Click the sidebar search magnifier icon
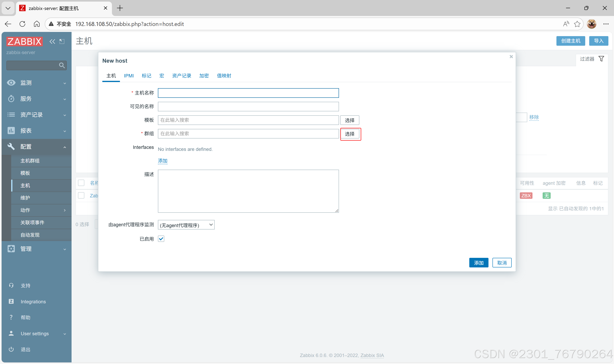This screenshot has height=364, width=614. tap(62, 65)
